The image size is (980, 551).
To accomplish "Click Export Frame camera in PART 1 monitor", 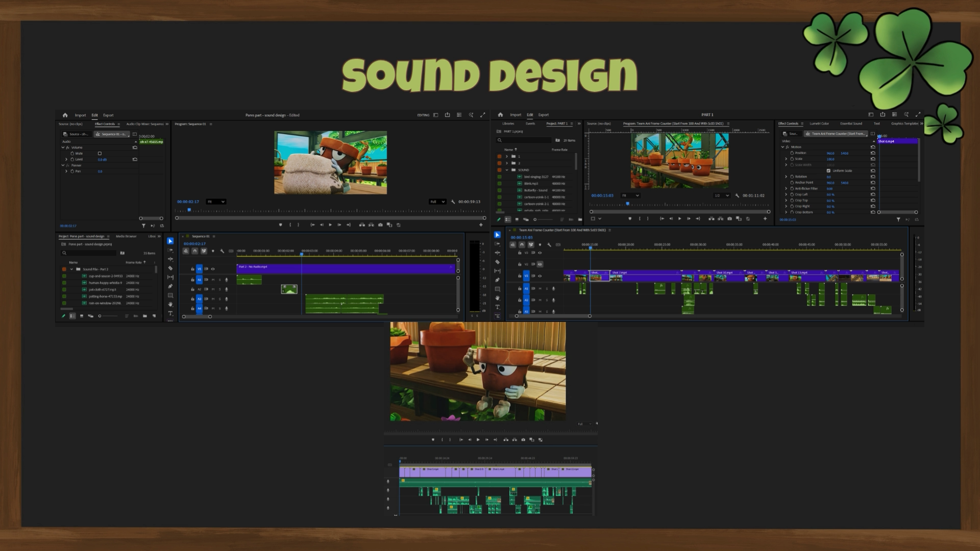I will (729, 219).
